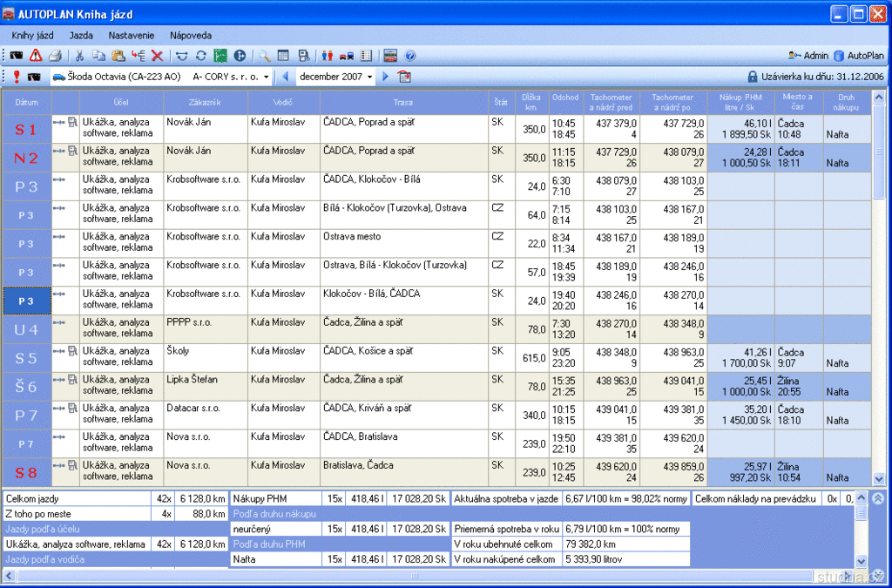This screenshot has height=588, width=892.
Task: Click the printer icon in the toolbar
Action: (x=55, y=56)
